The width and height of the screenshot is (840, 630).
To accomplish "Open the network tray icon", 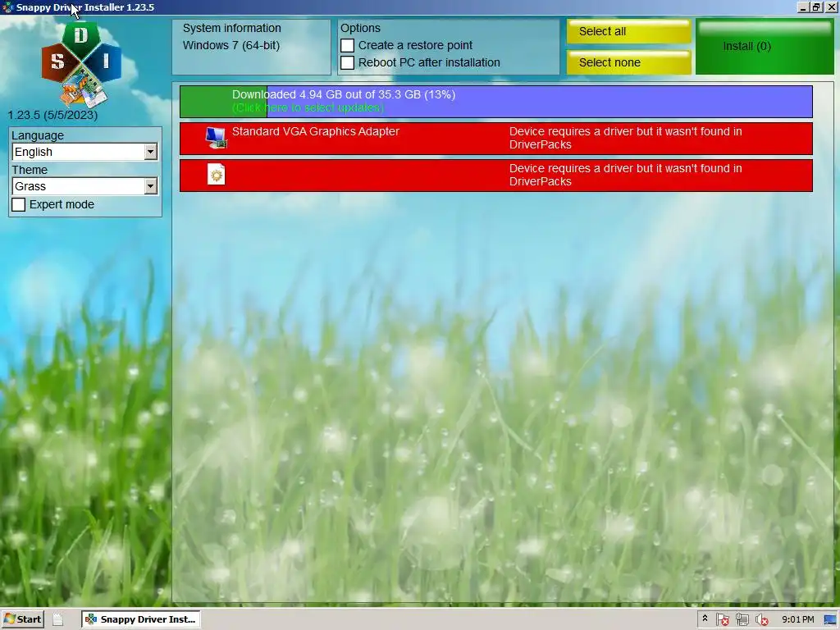I will [x=742, y=619].
